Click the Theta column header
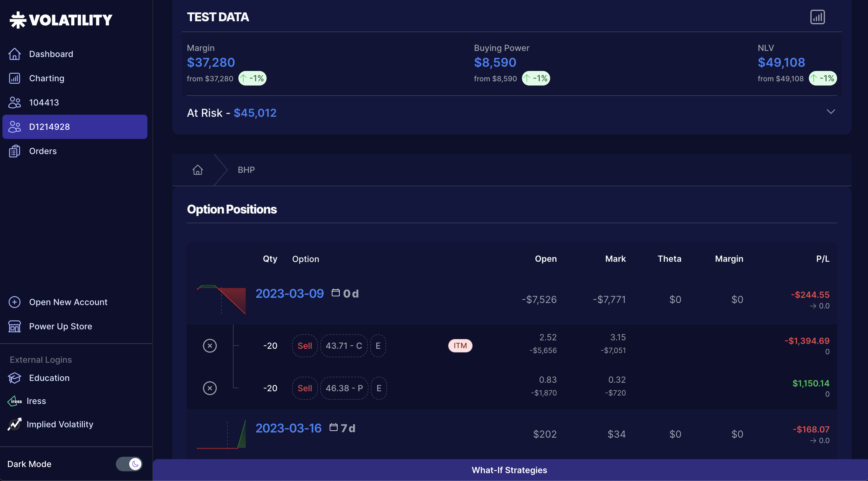The width and height of the screenshot is (868, 481). coord(669,259)
